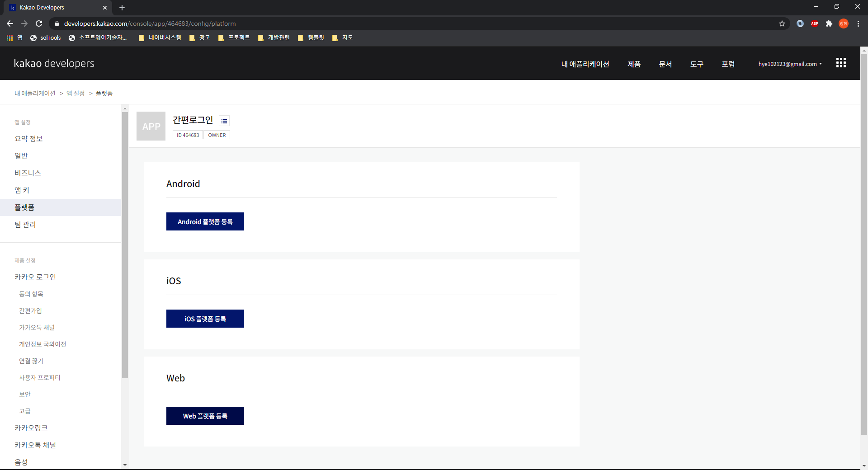The image size is (868, 470).
Task: Open the app list icon beside 간편로그인
Action: pyautogui.click(x=224, y=121)
